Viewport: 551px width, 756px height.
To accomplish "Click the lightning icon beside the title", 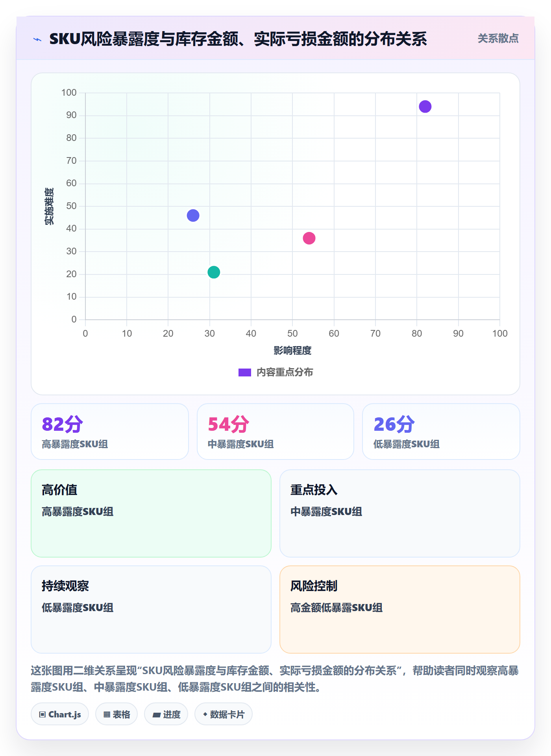I will [x=37, y=39].
